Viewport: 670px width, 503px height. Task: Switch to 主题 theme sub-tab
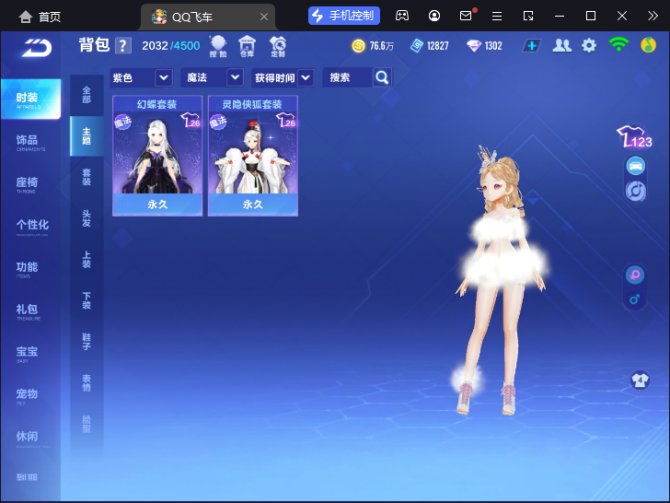point(86,136)
